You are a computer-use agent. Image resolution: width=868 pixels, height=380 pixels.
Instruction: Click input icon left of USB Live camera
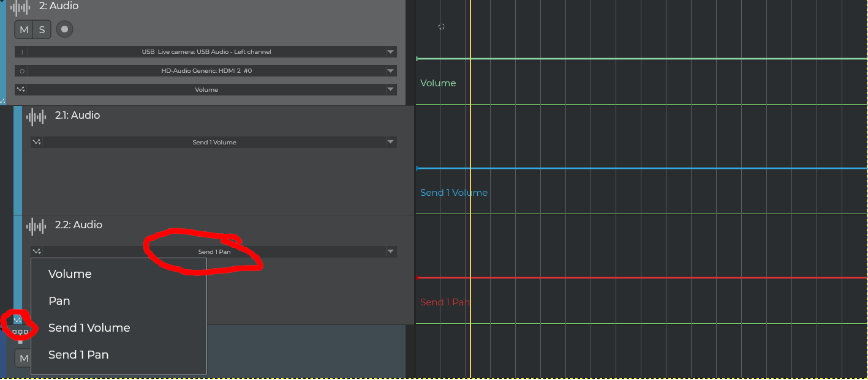point(21,52)
